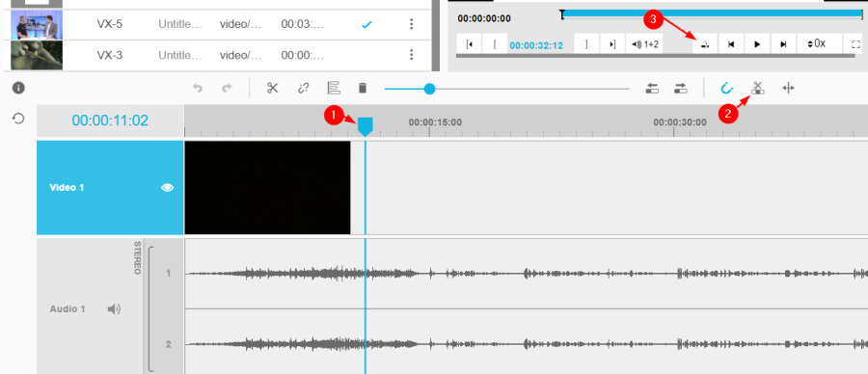The width and height of the screenshot is (868, 374).
Task: Toggle the snapping magnet icon
Action: [727, 88]
